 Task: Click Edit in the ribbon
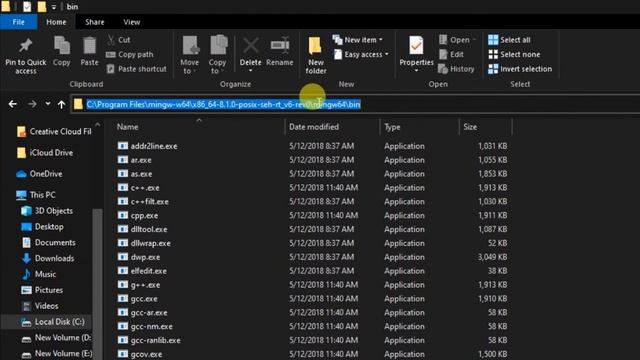coord(451,54)
